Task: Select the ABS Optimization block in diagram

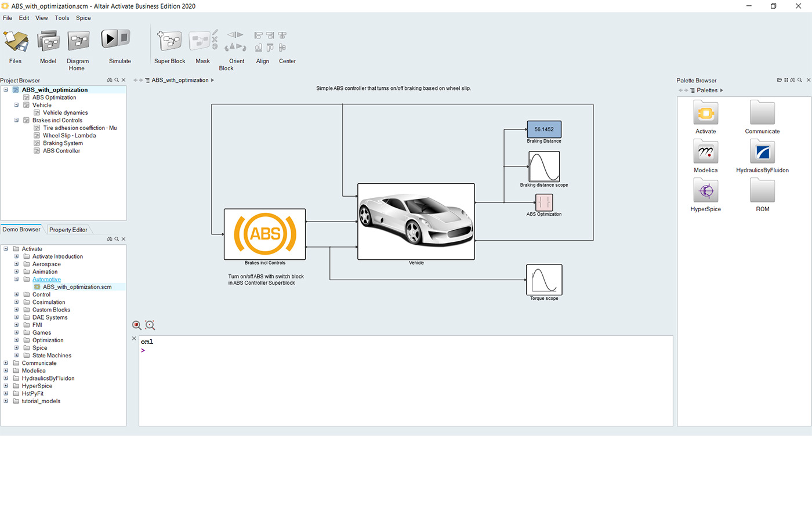Action: coord(544,202)
